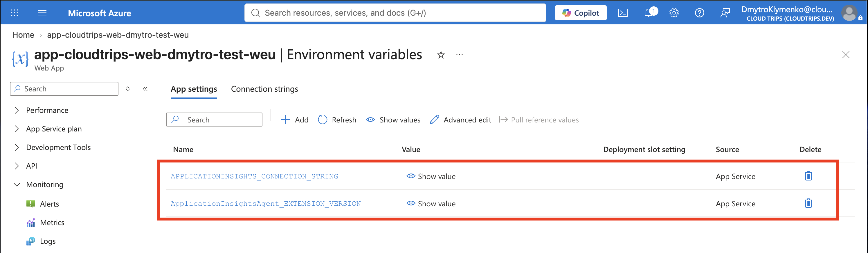The height and width of the screenshot is (253, 868).
Task: Delete the APPLICATIONINSIGHTS_CONNECTION_STRING setting
Action: (x=808, y=176)
